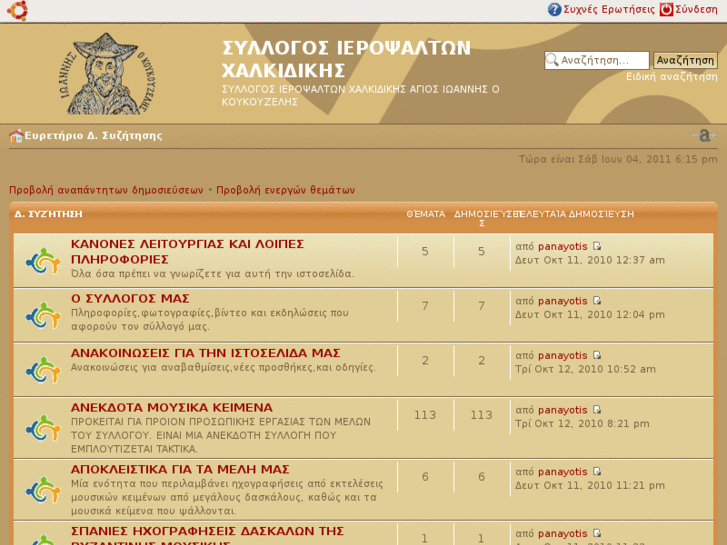Click forum icon for ΑΠΟΚΛΕΙΣΤΙΚΑ ΓΙΑ ΤΑ ΜΕΛΗ row
Viewport: 727px width, 545px height.
coord(43,490)
